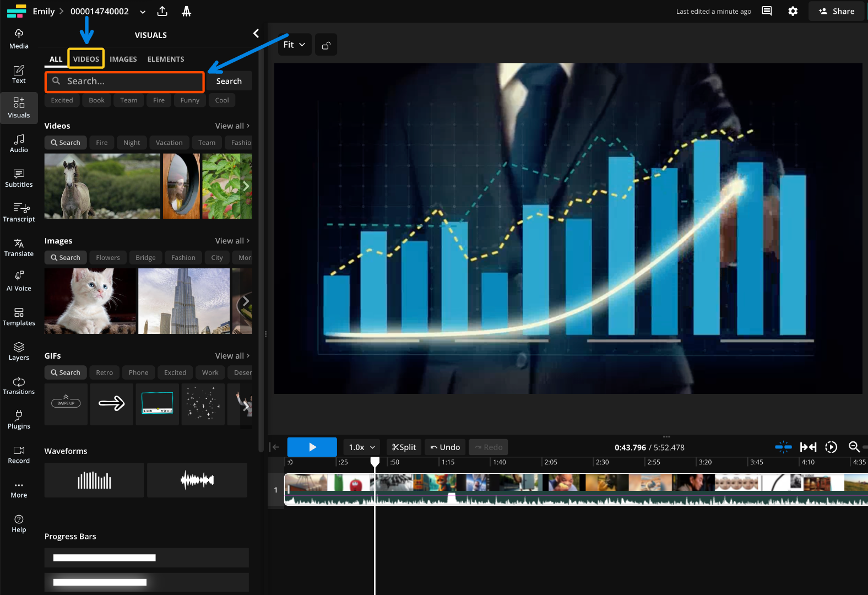Screen dimensions: 868x595
Task: Open the Audio panel
Action: click(19, 143)
